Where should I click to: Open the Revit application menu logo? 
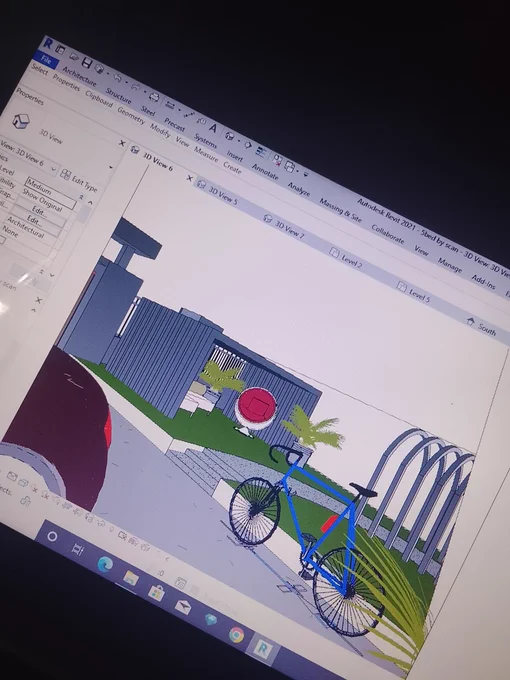[48, 43]
